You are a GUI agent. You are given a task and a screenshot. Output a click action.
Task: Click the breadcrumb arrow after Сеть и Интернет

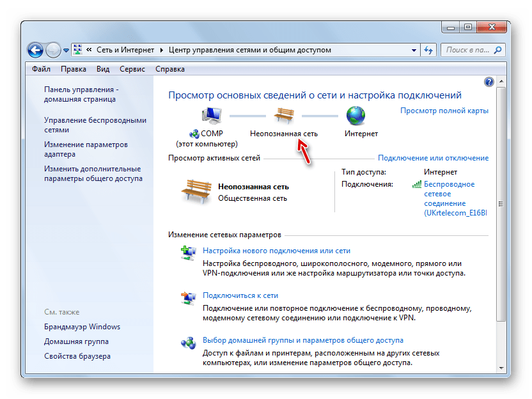[x=162, y=51]
